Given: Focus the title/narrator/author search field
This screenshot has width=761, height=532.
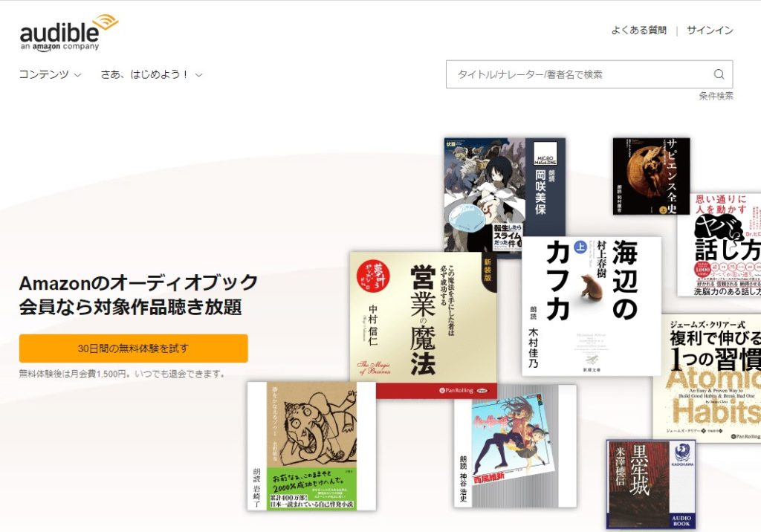Looking at the screenshot, I should (580, 74).
